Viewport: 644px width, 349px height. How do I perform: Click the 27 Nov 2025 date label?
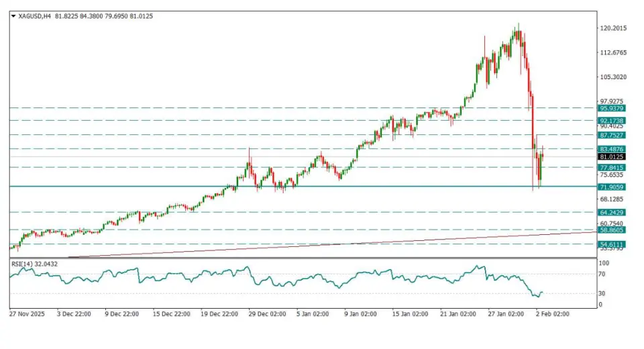pos(28,313)
